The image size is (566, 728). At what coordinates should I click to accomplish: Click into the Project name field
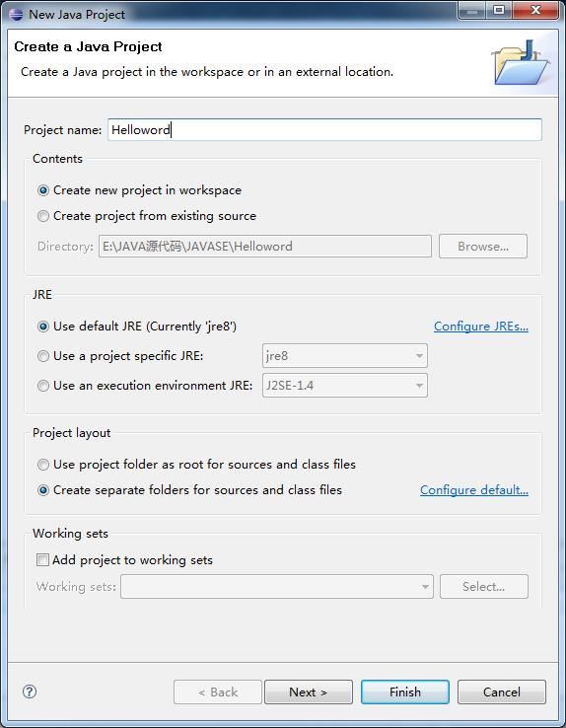click(324, 129)
